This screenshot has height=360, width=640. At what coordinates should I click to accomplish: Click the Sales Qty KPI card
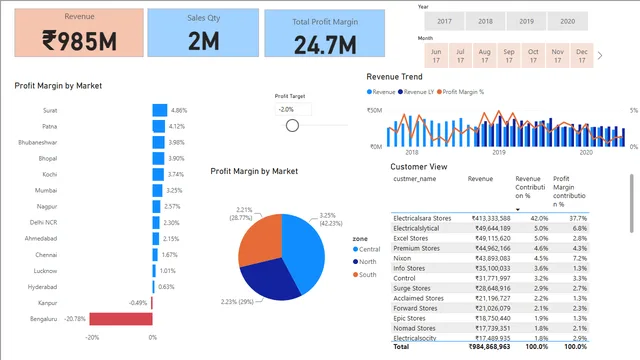tap(203, 33)
